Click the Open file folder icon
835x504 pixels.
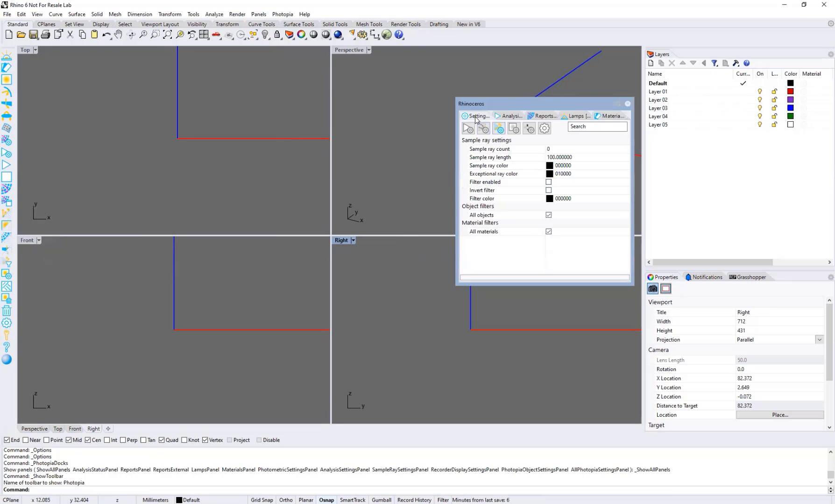coord(21,35)
